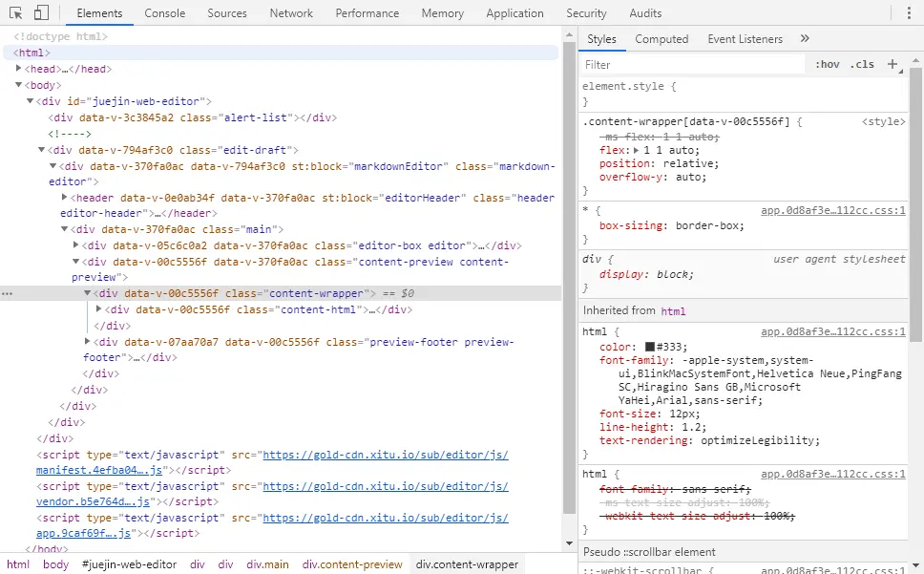The image size is (924, 574).
Task: Toggle the .cls element classes panel
Action: tap(862, 64)
